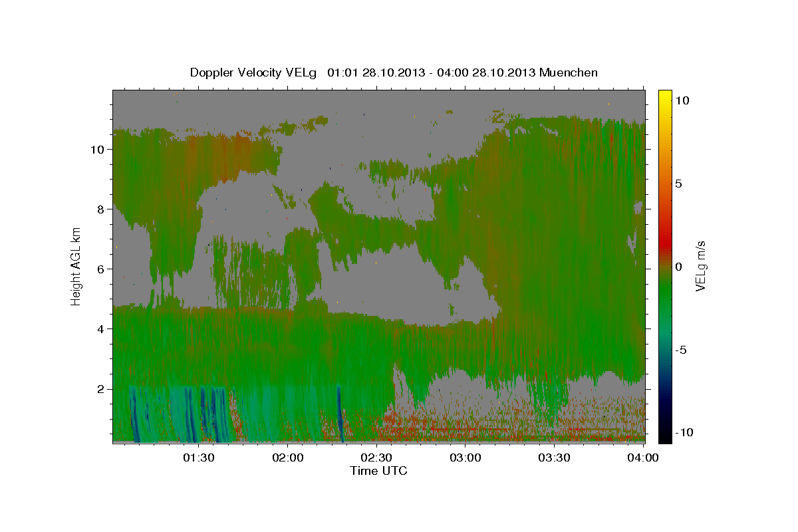Click the height axis label '8'
The height and width of the screenshot is (532, 798).
click(x=100, y=209)
